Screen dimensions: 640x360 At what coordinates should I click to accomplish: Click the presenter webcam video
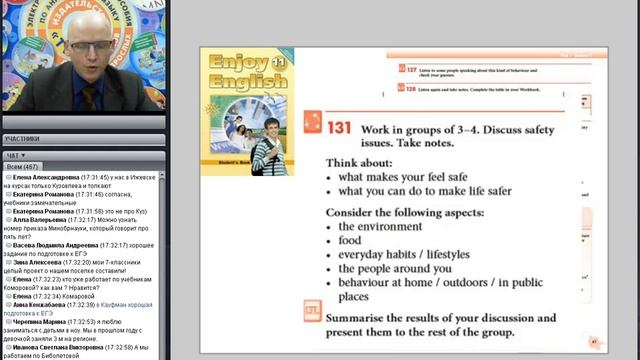tap(84, 56)
